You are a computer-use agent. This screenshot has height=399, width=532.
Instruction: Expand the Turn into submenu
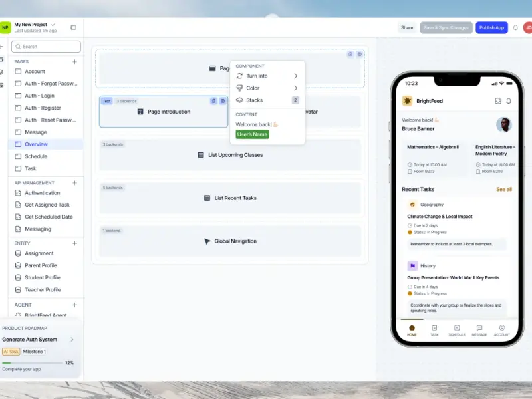coord(295,76)
